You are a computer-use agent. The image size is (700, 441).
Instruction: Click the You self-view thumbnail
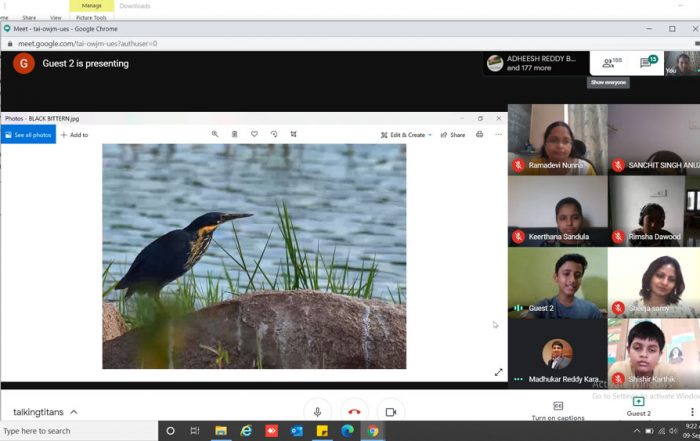[682, 63]
